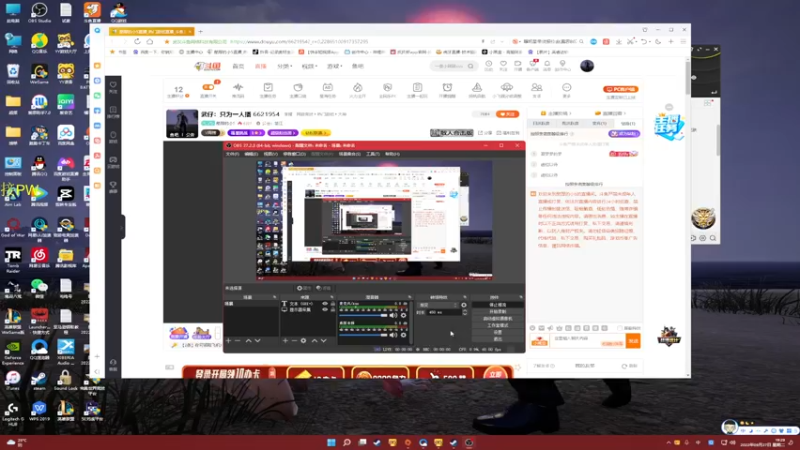Click start recording button in OBS controls
Image resolution: width=800 pixels, height=450 pixels.
pyautogui.click(x=497, y=312)
